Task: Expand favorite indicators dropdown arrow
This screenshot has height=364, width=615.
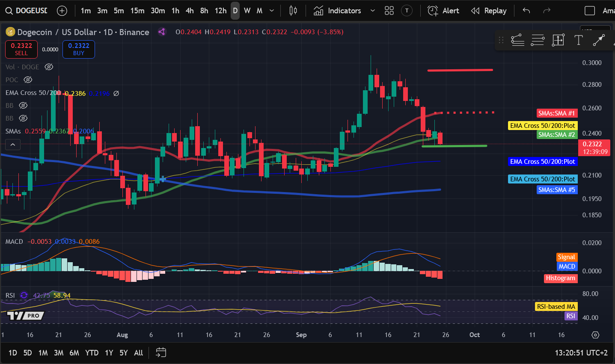Action: (x=372, y=11)
